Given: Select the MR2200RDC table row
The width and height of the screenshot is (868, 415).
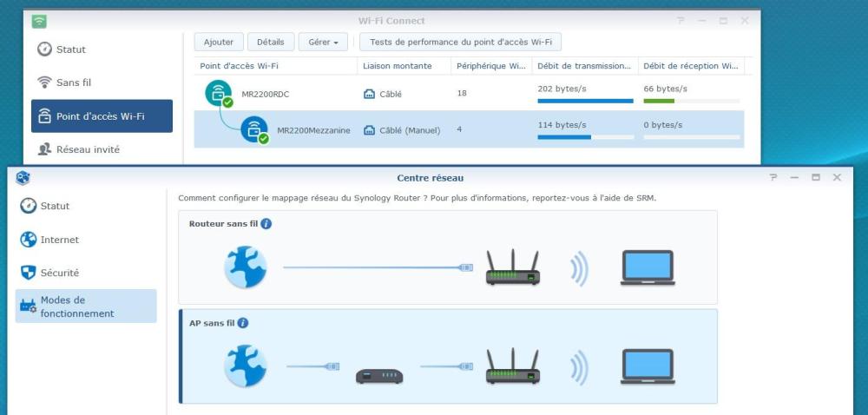Looking at the screenshot, I should 469,94.
